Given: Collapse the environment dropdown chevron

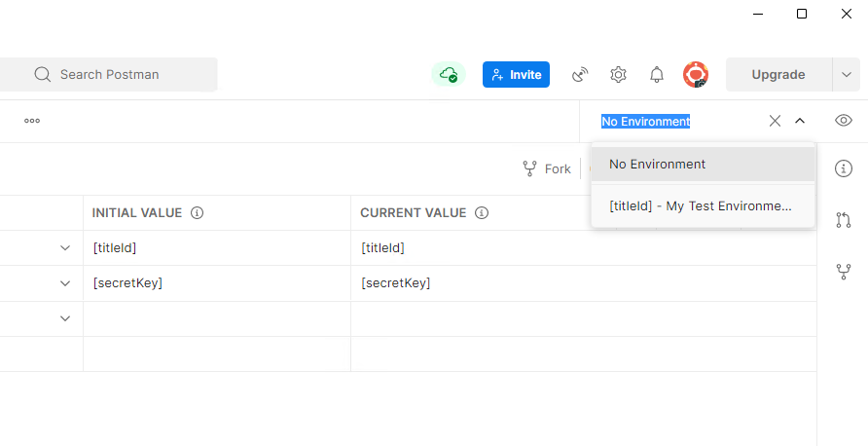Looking at the screenshot, I should click(800, 121).
